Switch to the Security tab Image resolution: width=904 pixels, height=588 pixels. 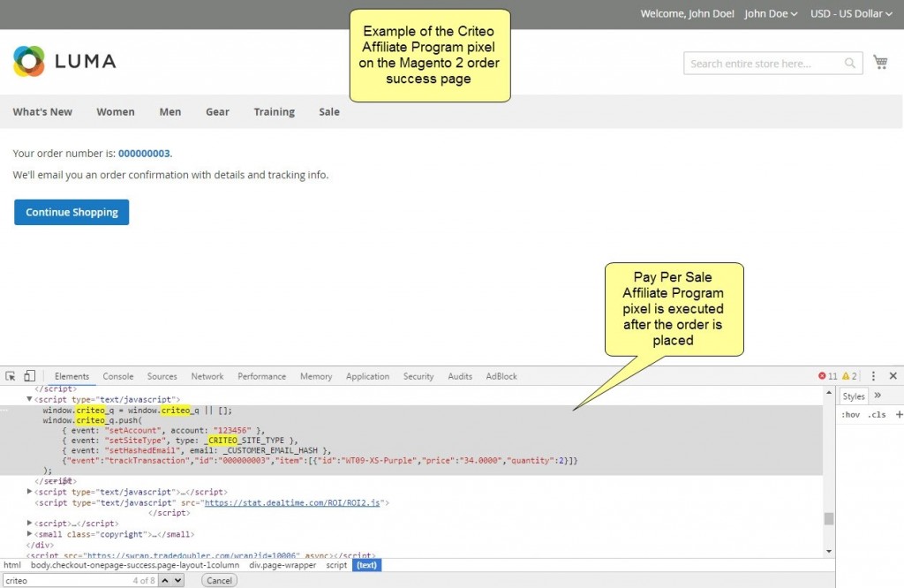[x=418, y=376]
